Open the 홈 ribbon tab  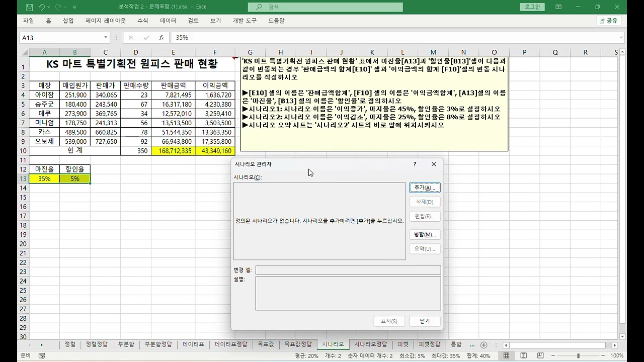tap(48, 21)
